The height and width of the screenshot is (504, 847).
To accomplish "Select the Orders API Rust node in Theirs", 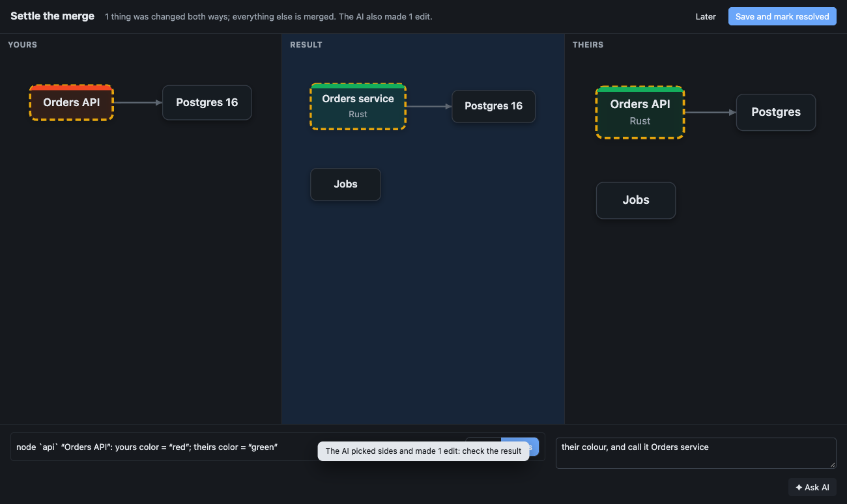I will [x=640, y=112].
